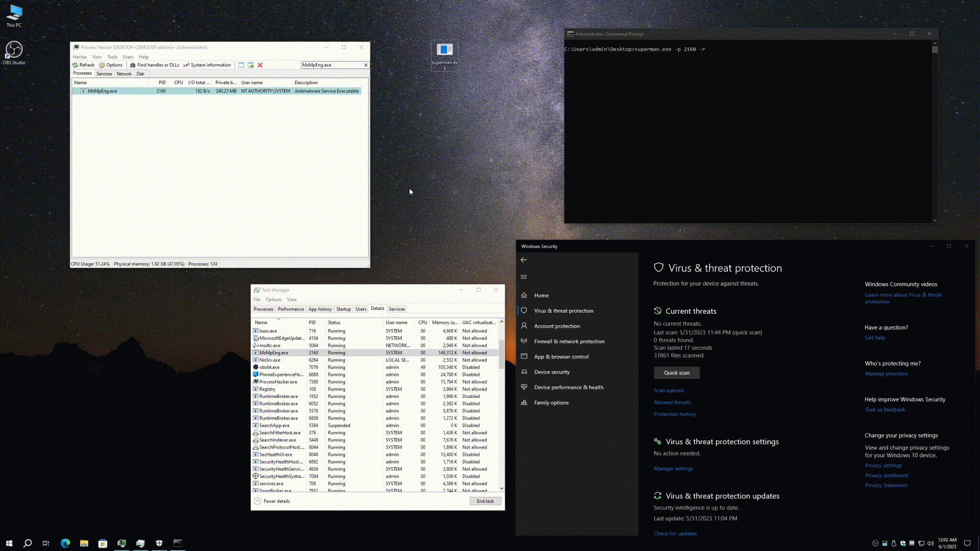
Task: Switch to Services tab in Process Hacker
Action: (x=104, y=74)
